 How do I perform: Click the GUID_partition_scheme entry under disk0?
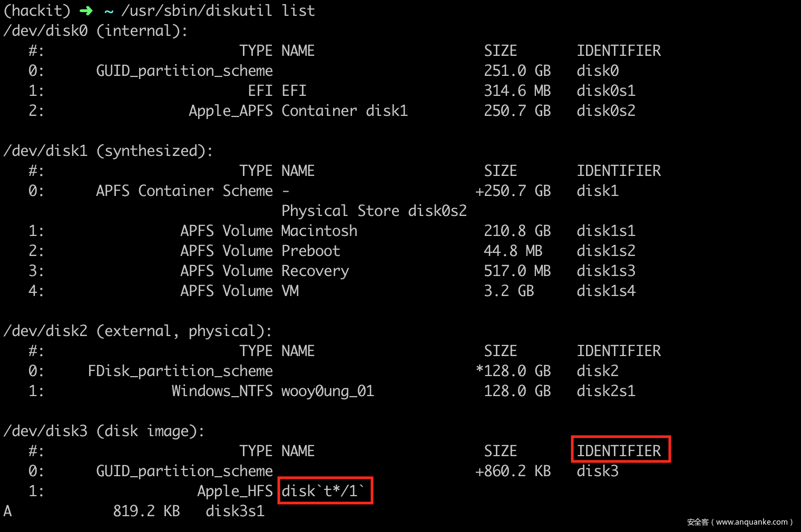184,71
